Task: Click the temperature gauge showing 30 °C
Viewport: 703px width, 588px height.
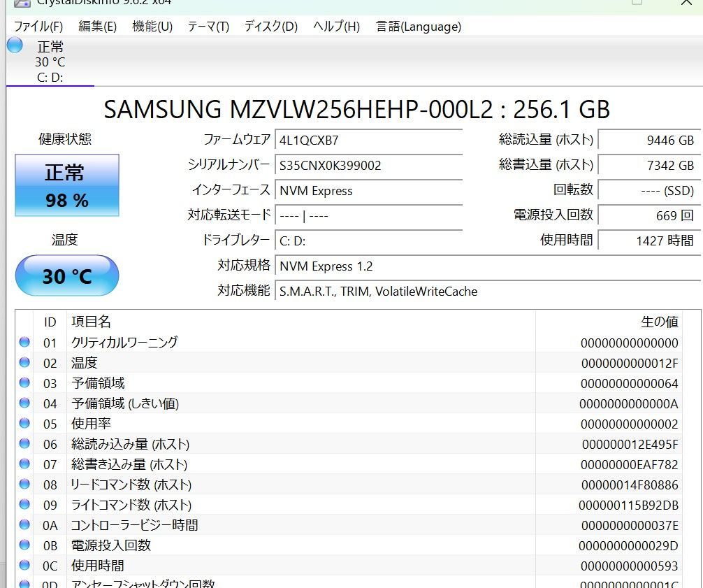Action: (x=66, y=275)
